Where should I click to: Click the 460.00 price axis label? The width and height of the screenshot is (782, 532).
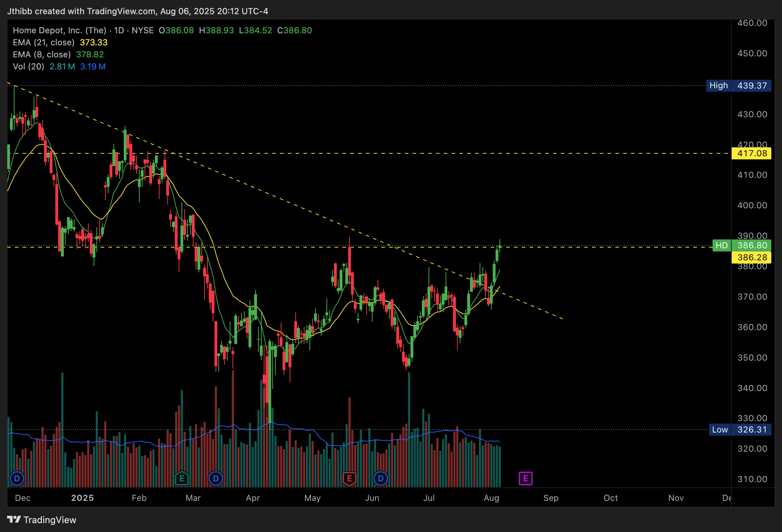(752, 23)
